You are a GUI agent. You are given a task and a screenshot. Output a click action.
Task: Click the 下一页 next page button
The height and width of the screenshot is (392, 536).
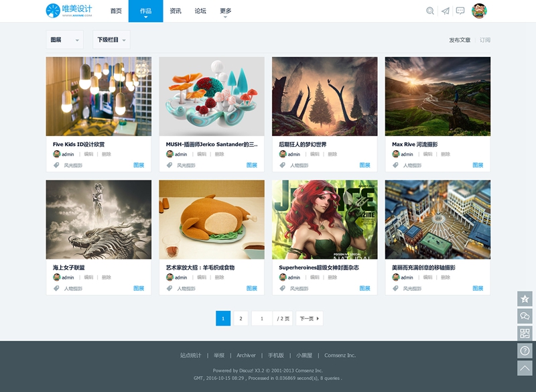point(309,318)
